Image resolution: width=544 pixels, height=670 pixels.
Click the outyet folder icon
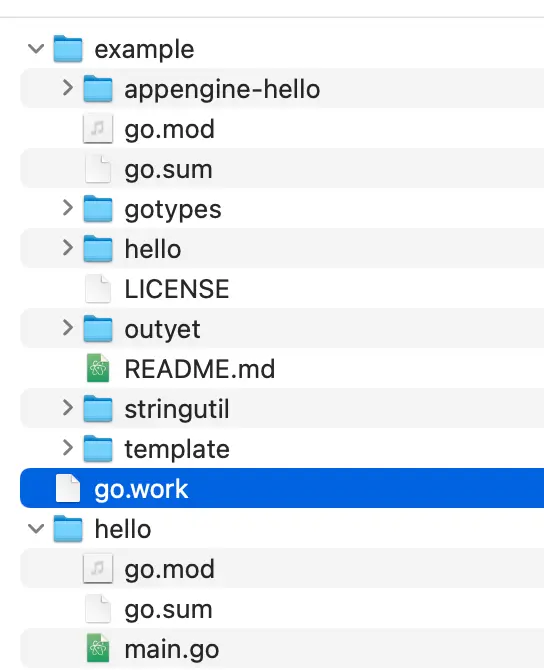pyautogui.click(x=98, y=329)
